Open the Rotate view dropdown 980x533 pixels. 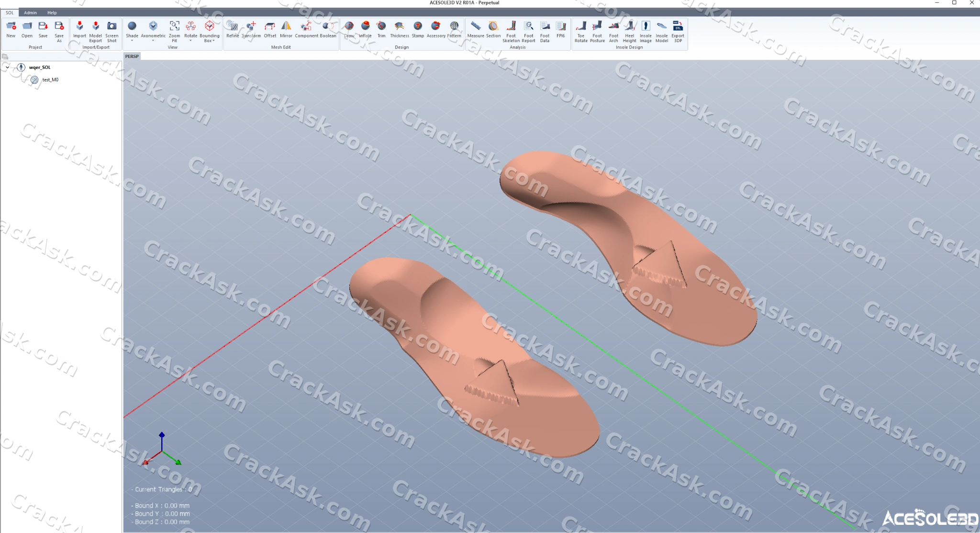click(190, 40)
